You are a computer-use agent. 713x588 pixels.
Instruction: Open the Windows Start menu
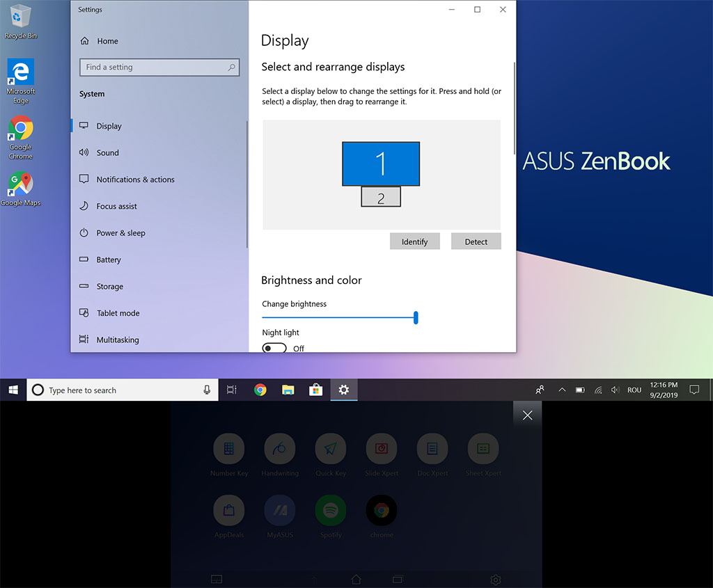13,390
